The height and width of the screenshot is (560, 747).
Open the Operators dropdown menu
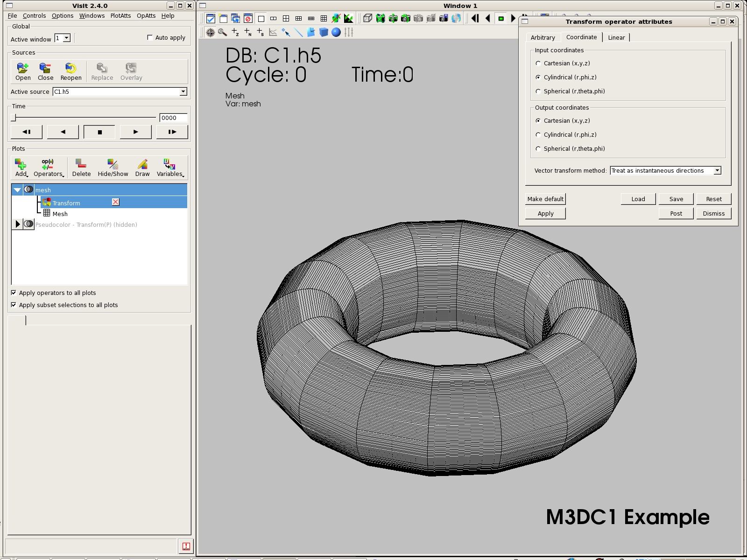point(48,168)
